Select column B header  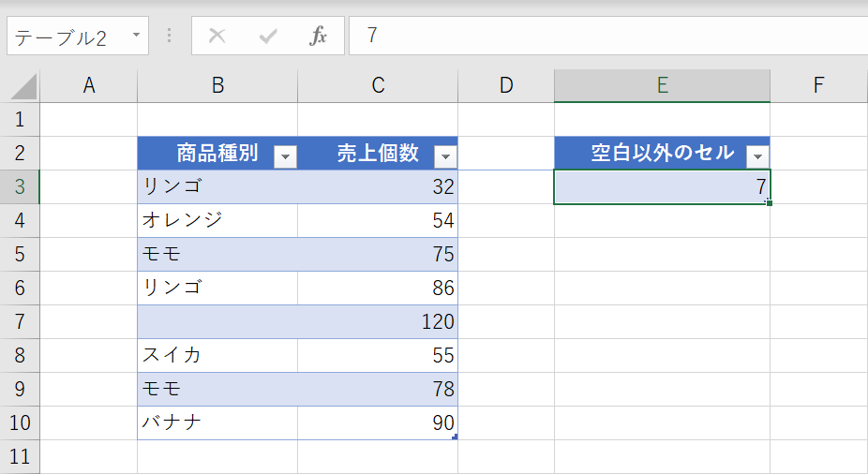click(x=217, y=86)
